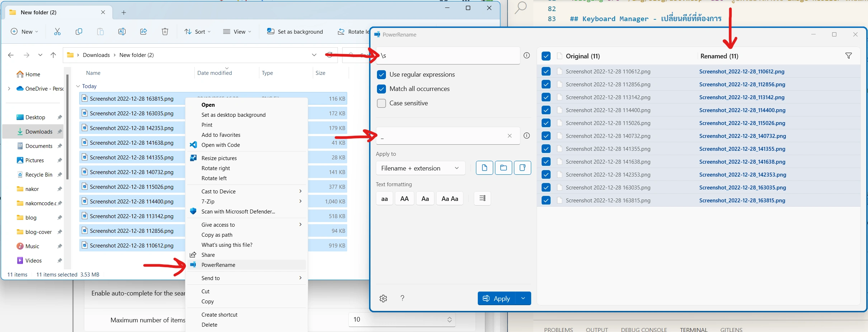Screen dimensions: 868x332
Task: Open the Filename + extension dropdown
Action: coord(420,168)
